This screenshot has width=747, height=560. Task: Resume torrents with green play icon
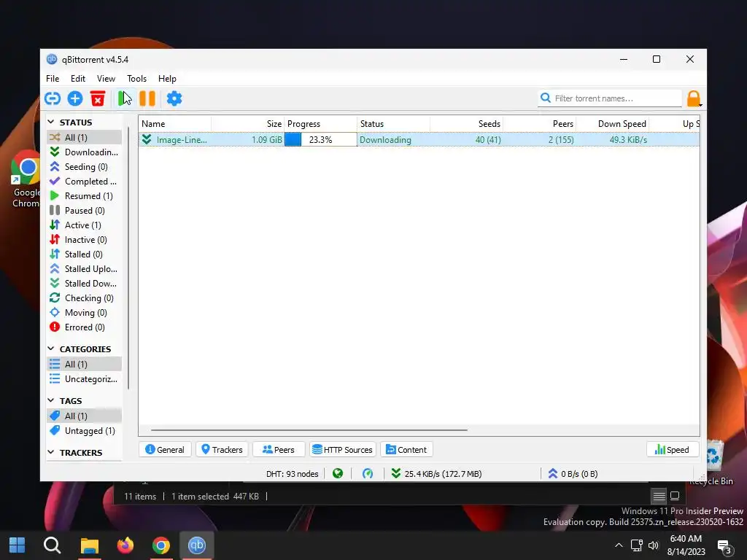coord(124,98)
